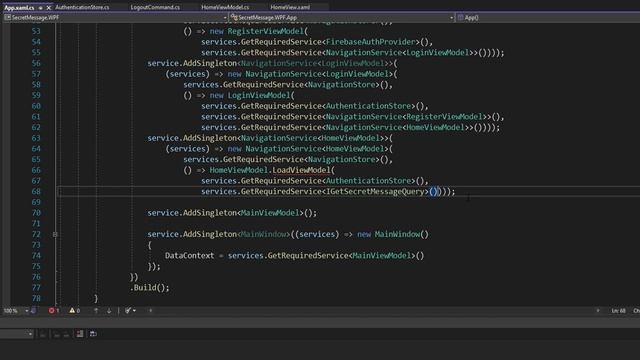This screenshot has width=640, height=360.
Task: Click the health indicator icon beside zoom
Action: click(33, 311)
